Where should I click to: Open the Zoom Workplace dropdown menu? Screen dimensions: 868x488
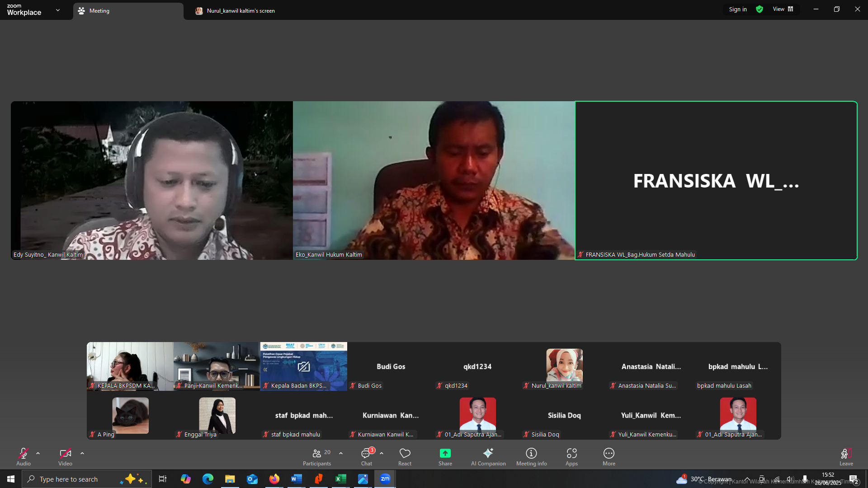click(x=58, y=10)
